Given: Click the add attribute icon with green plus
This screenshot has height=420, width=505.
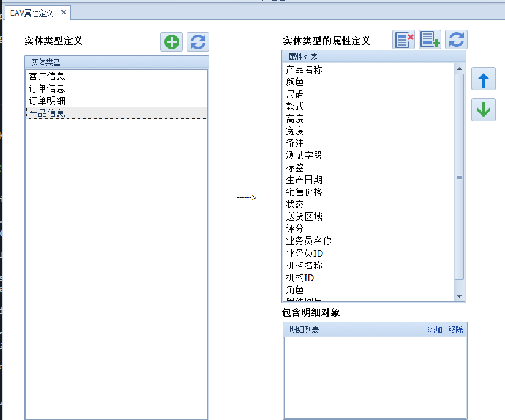Looking at the screenshot, I should (430, 39).
